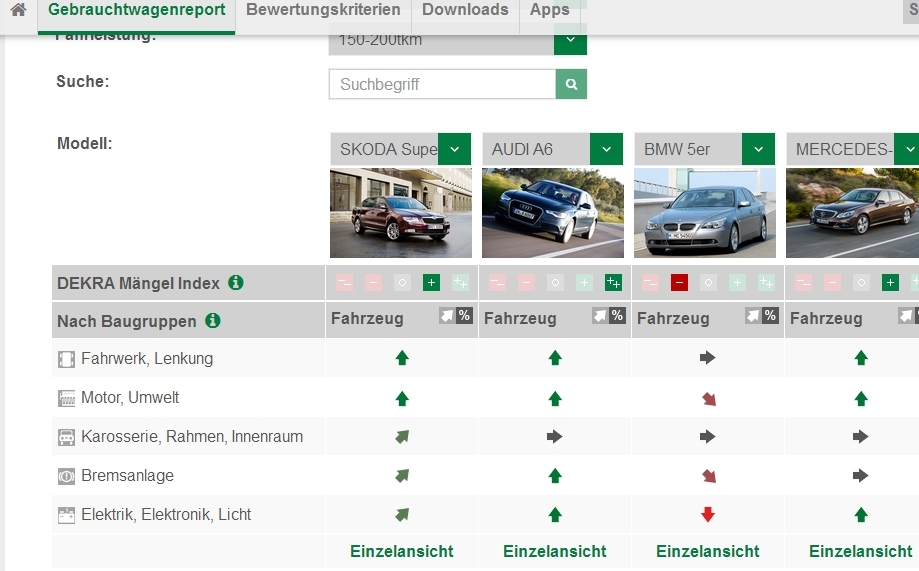Show info for Nach Baugruppen
The image size is (919, 571).
213,321
